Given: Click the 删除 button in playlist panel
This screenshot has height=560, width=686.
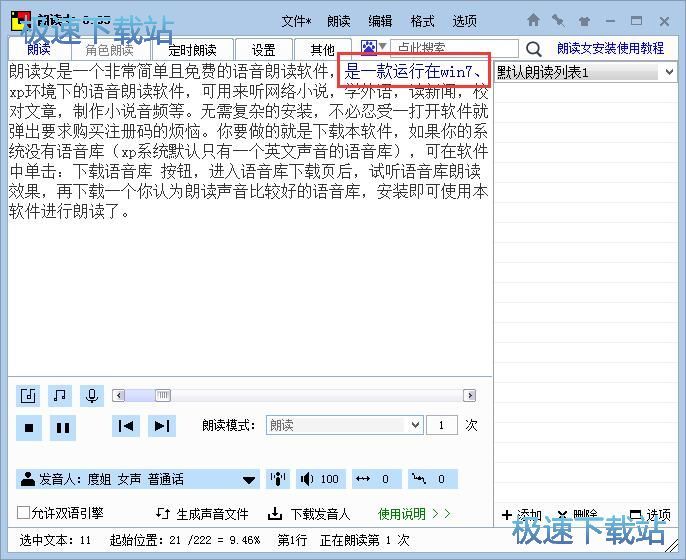Looking at the screenshot, I should [578, 515].
